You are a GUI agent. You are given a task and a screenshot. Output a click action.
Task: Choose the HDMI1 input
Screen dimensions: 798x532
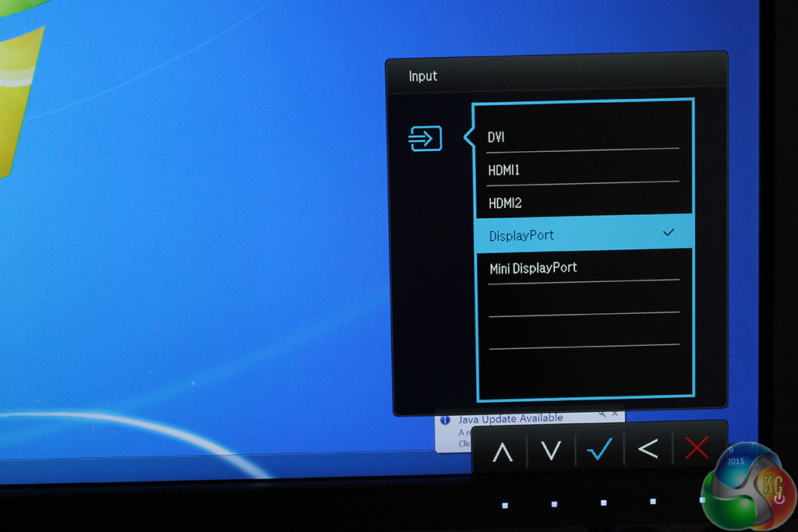tap(583, 170)
